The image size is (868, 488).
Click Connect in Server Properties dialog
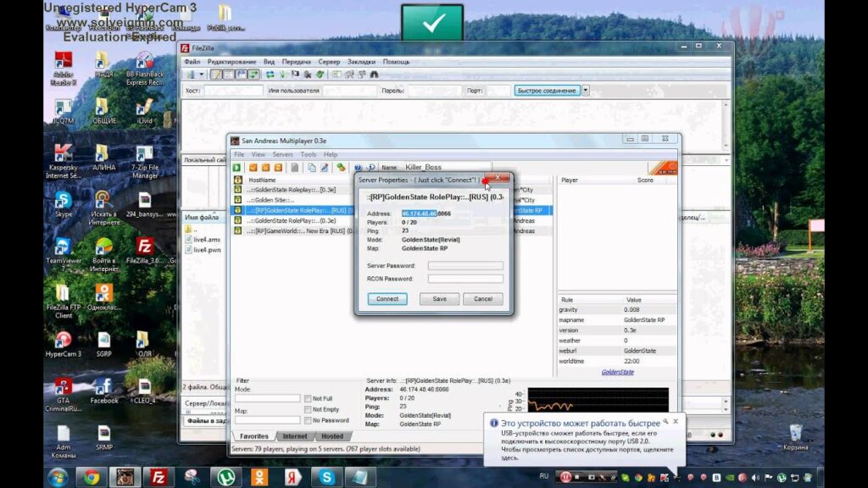387,299
